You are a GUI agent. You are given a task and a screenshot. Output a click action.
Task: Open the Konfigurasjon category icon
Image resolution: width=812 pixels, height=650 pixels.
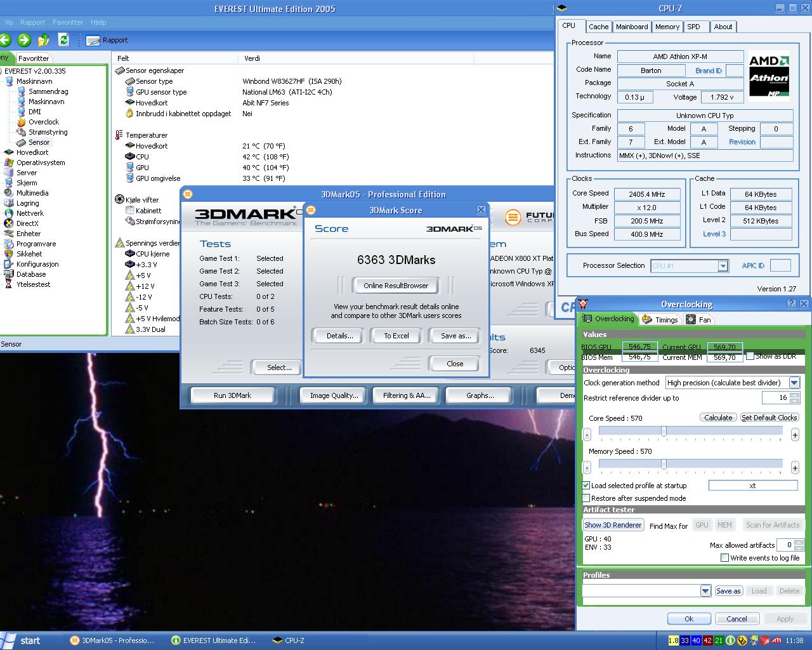(x=9, y=264)
